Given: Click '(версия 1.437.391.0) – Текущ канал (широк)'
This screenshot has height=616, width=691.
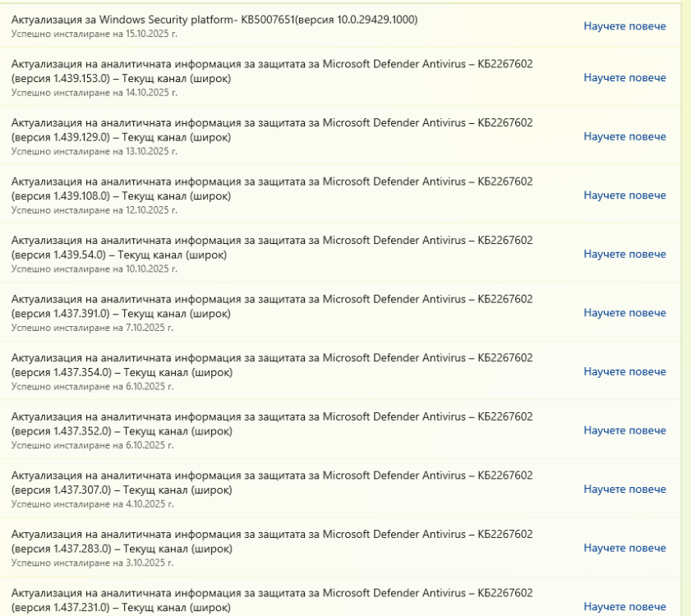Looking at the screenshot, I should tap(121, 314).
